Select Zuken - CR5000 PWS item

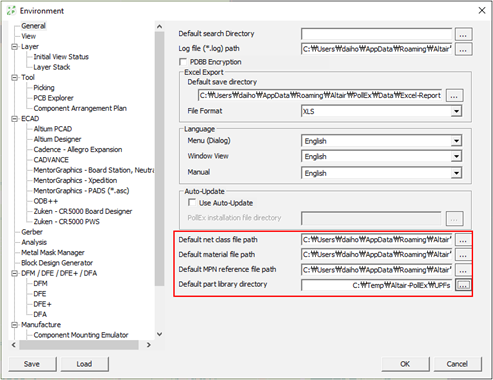coord(66,222)
